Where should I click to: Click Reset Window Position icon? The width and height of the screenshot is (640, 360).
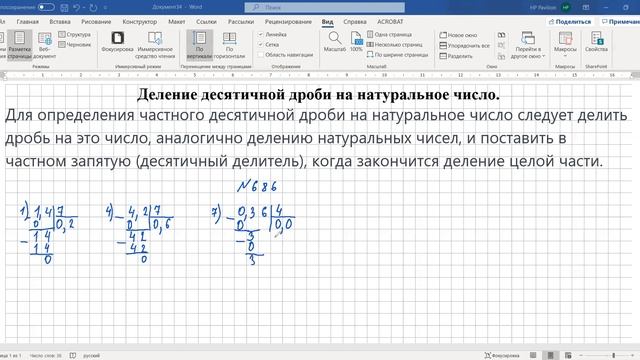tap(502, 56)
